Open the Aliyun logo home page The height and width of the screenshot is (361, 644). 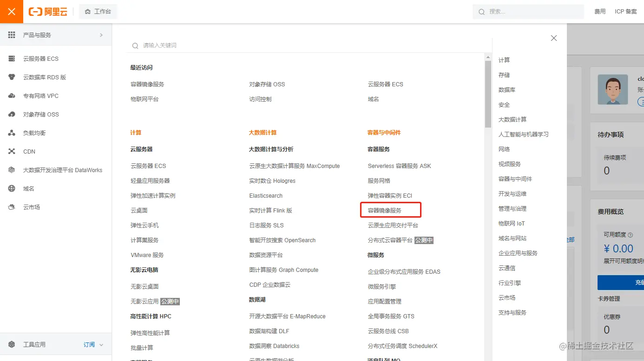pos(48,12)
